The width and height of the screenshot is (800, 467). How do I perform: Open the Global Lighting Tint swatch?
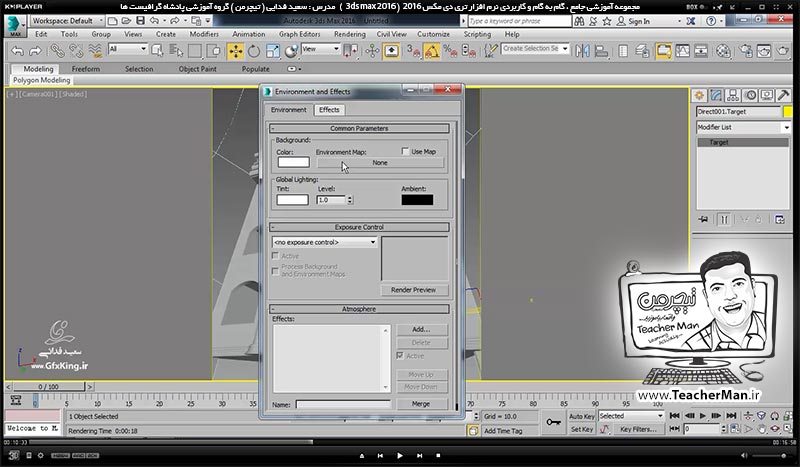tap(292, 200)
